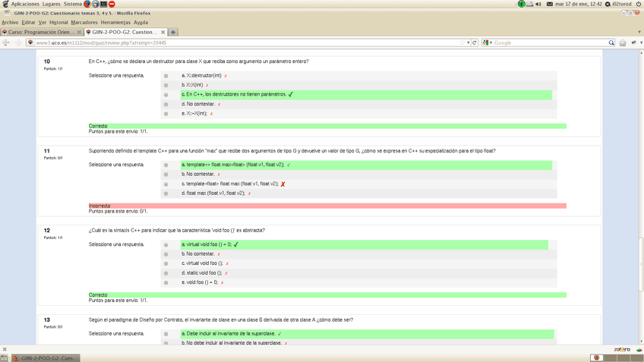Open the volume control in system tray
This screenshot has height=362, width=644.
(x=538, y=4)
